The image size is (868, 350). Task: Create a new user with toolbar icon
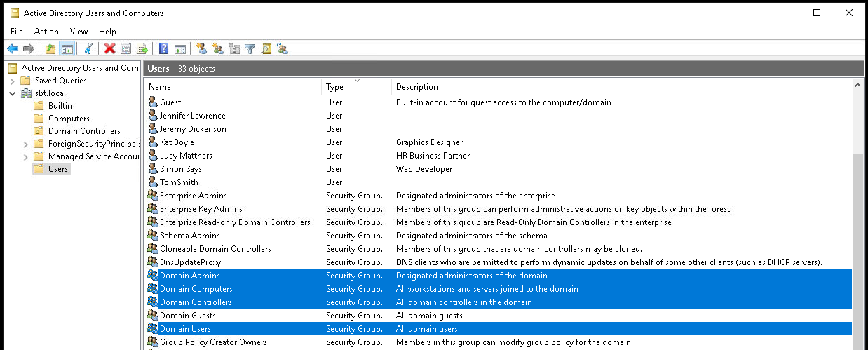coord(202,48)
